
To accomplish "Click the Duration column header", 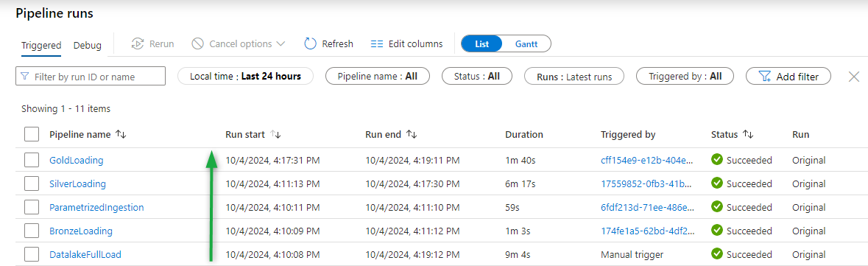I will 524,134.
